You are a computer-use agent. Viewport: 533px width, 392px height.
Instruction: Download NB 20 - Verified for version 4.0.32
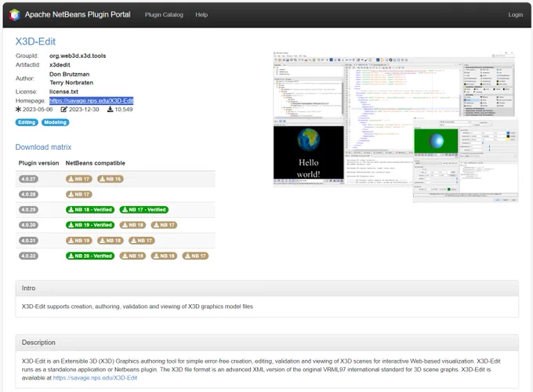(x=90, y=256)
